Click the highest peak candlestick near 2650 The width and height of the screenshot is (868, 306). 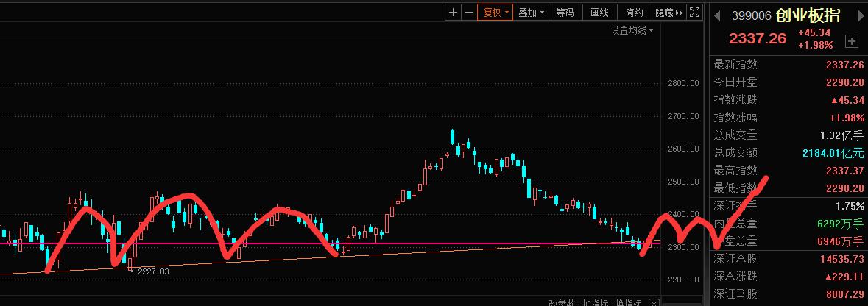[452, 137]
